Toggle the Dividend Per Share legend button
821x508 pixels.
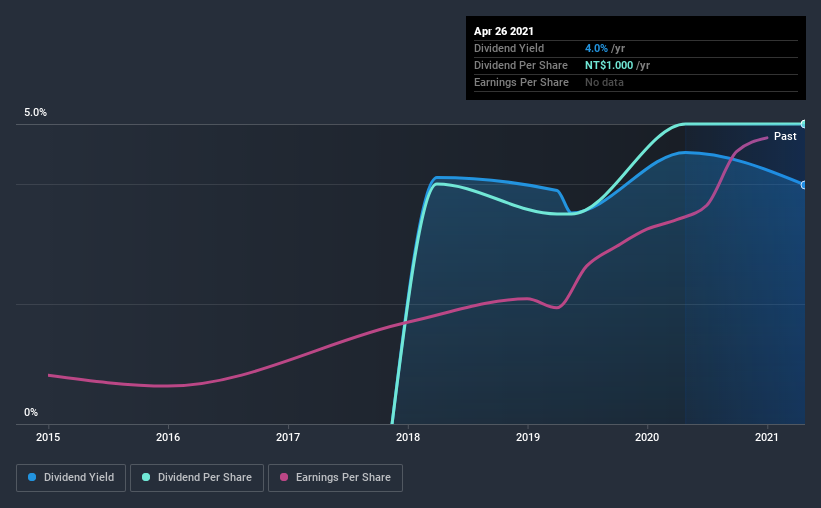197,478
